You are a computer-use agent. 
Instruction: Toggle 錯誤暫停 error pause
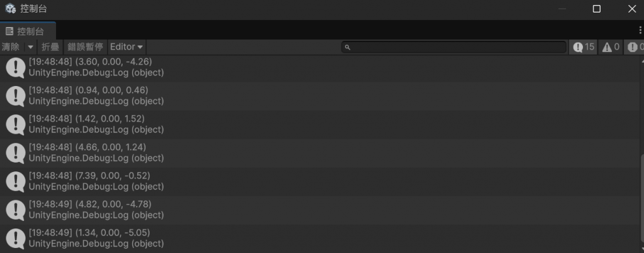pos(86,47)
